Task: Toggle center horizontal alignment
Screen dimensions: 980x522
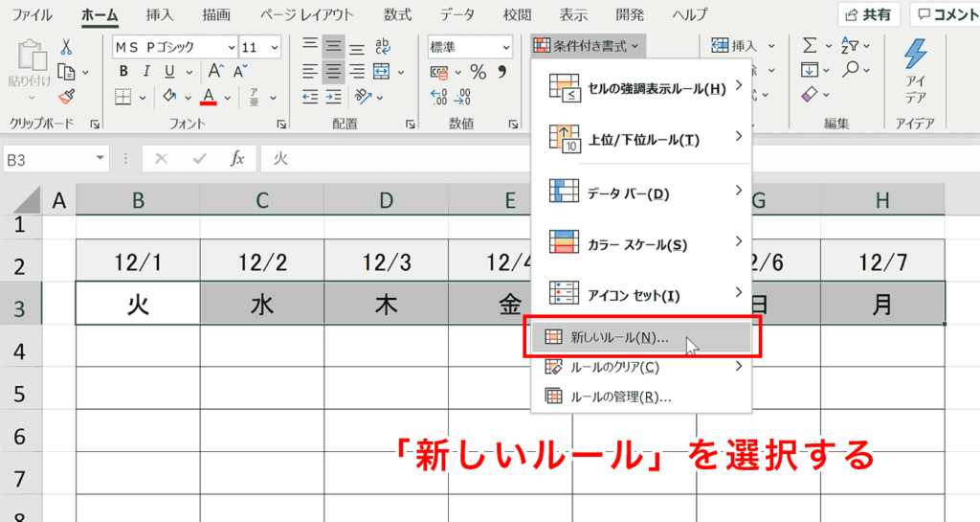Action: pyautogui.click(x=334, y=72)
